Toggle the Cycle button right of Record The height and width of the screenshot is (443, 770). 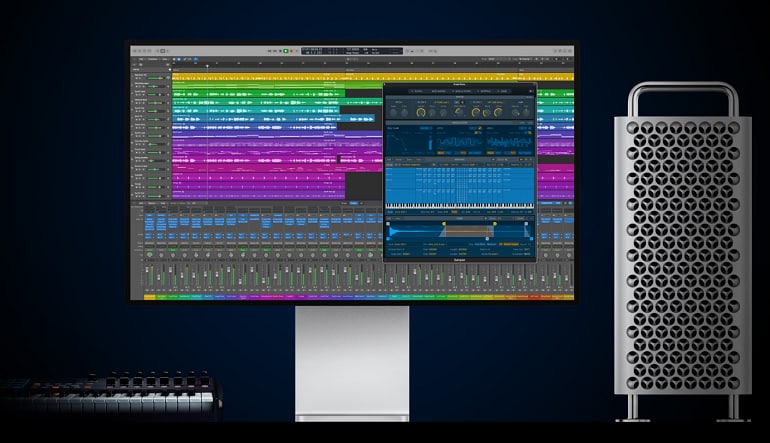(x=296, y=51)
